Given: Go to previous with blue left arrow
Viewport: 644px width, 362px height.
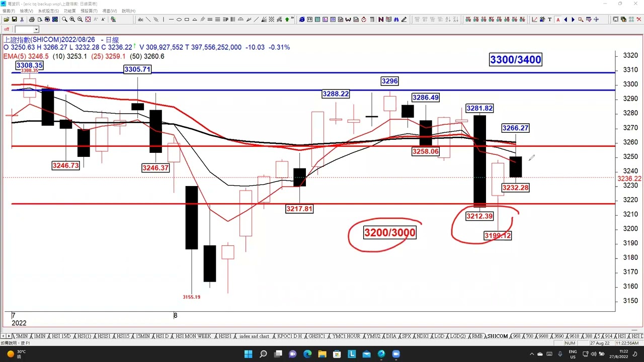Looking at the screenshot, I should 566,20.
